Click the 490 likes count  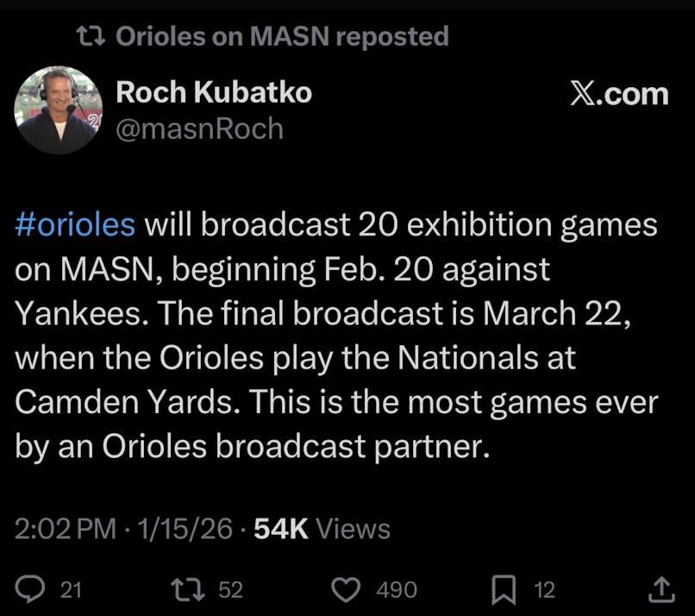397,589
